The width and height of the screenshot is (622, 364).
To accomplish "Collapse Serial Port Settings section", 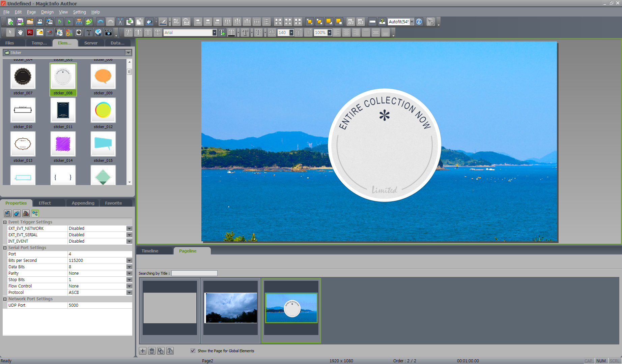I will tap(5, 248).
